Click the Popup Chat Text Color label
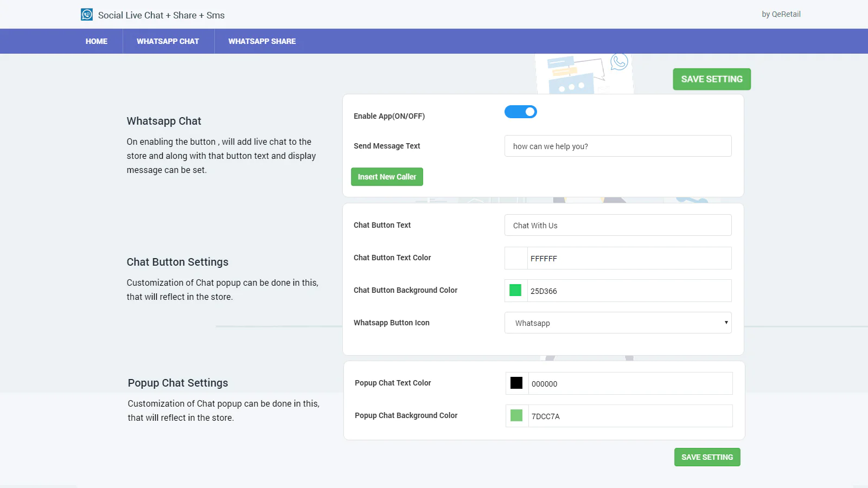Image resolution: width=868 pixels, height=488 pixels. pos(393,383)
